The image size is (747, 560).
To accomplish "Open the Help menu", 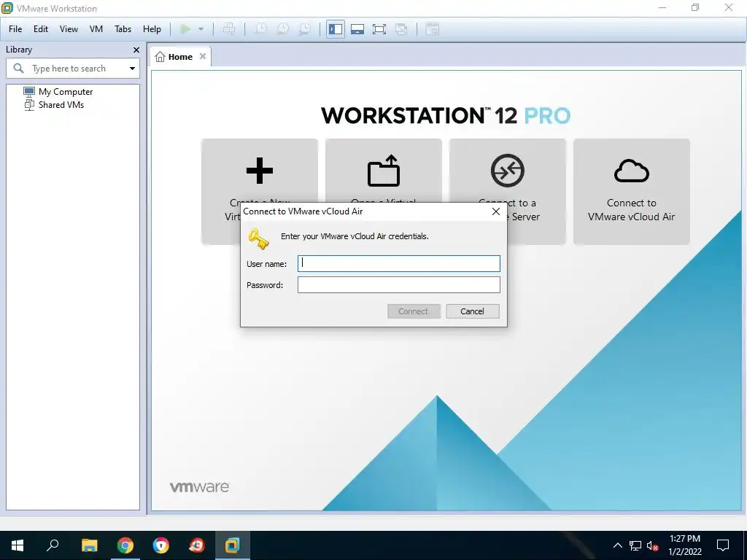I will pos(152,29).
